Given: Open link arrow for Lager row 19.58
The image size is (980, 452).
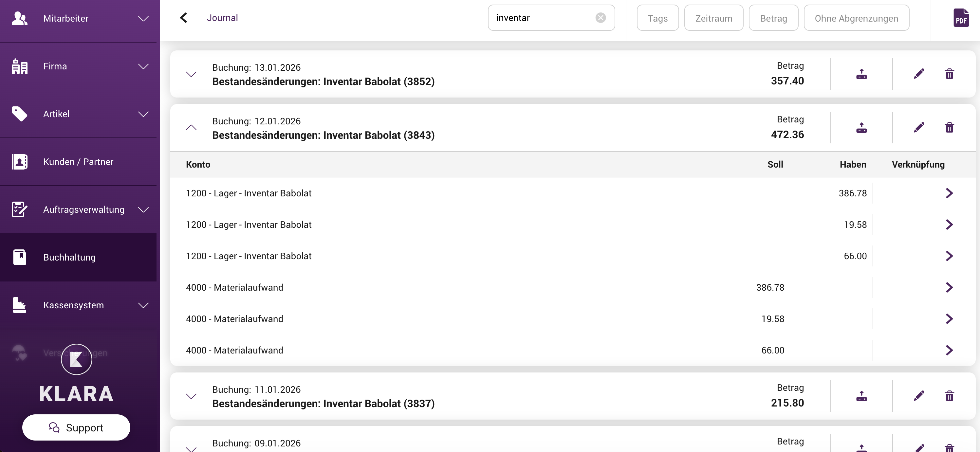Looking at the screenshot, I should coord(949,225).
